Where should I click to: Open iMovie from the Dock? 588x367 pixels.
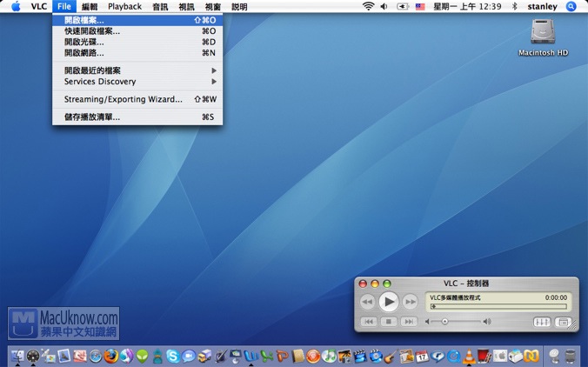pyautogui.click(x=360, y=356)
